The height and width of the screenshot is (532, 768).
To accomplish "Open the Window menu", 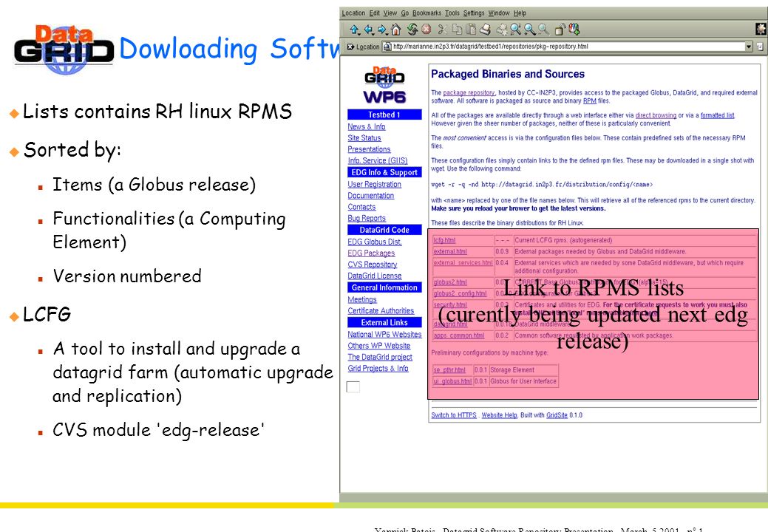I will 499,13.
